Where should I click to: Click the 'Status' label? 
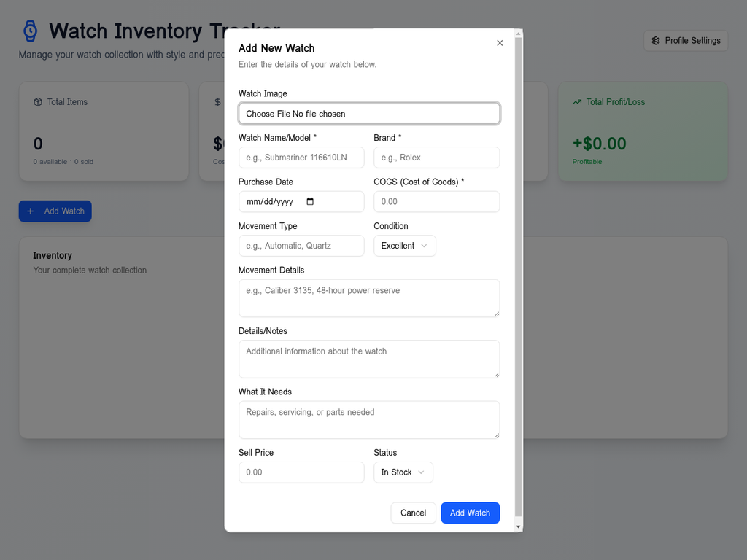(x=385, y=453)
